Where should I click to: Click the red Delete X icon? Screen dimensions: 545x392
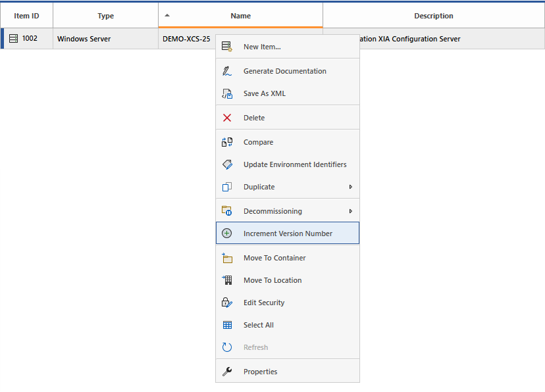pyautogui.click(x=227, y=118)
